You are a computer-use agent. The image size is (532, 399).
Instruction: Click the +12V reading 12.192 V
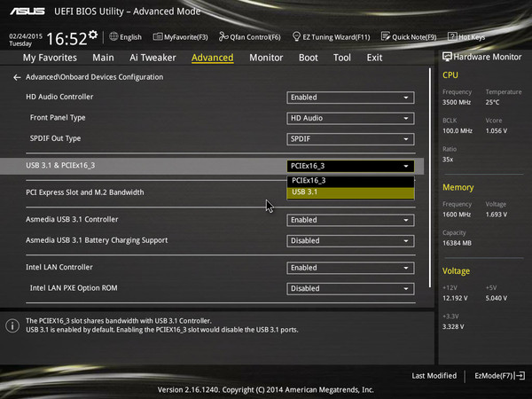coord(455,298)
